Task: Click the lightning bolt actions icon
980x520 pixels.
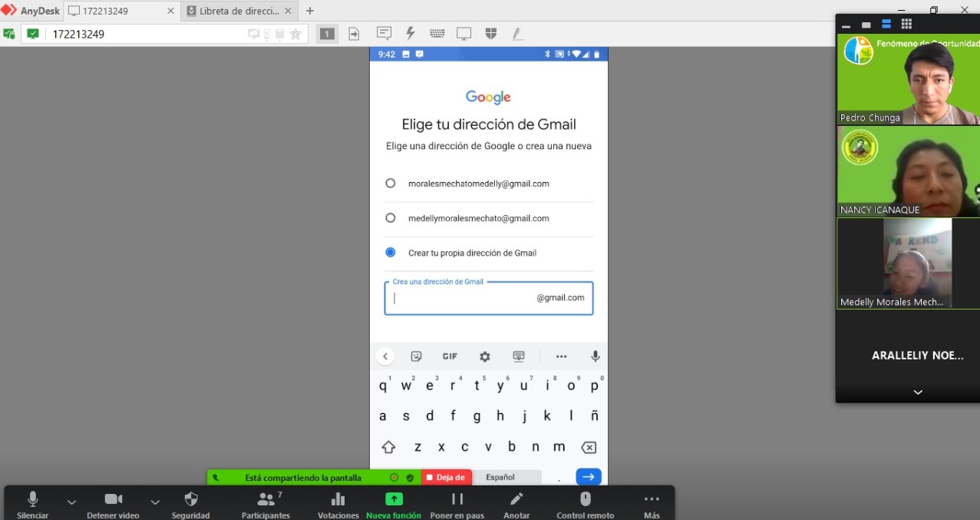Action: coord(411,34)
